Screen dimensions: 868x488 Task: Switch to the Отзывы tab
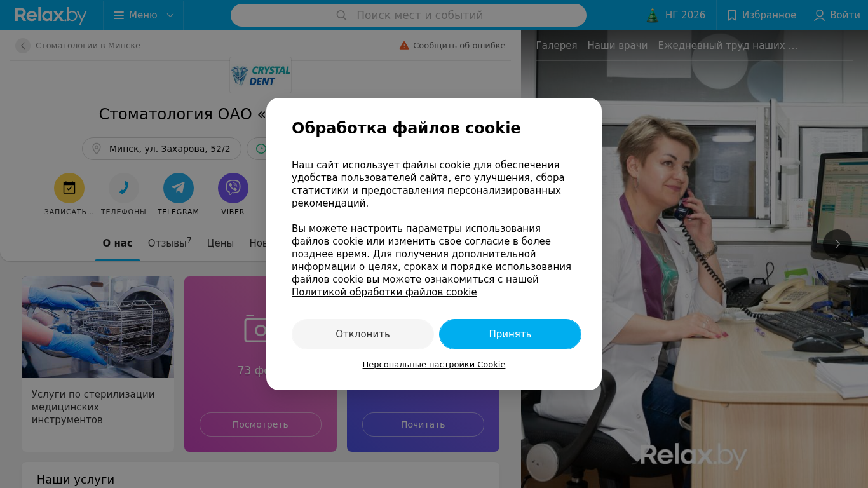170,243
